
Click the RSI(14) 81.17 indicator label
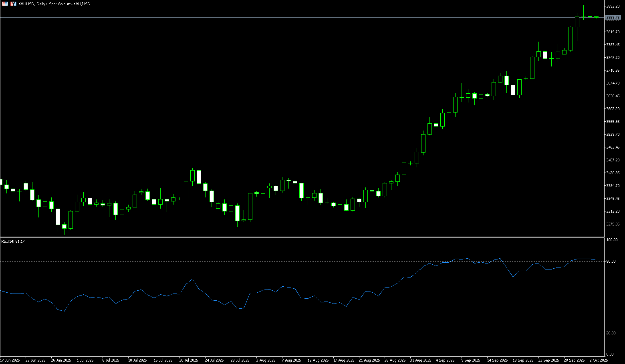tap(13, 241)
